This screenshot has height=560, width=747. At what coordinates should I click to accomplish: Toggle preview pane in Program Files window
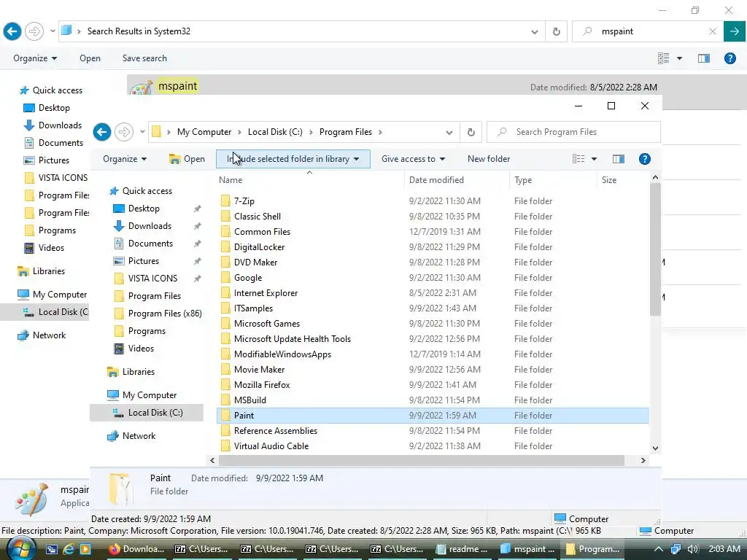click(619, 159)
